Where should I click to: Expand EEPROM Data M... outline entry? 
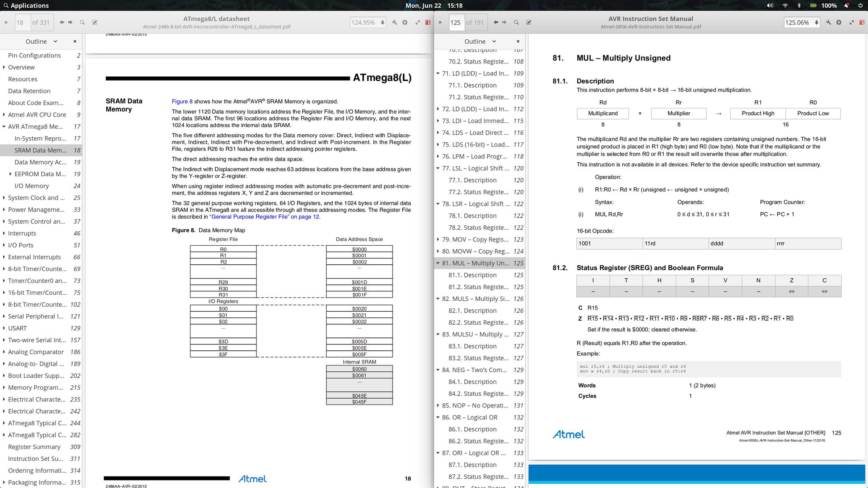coord(10,174)
